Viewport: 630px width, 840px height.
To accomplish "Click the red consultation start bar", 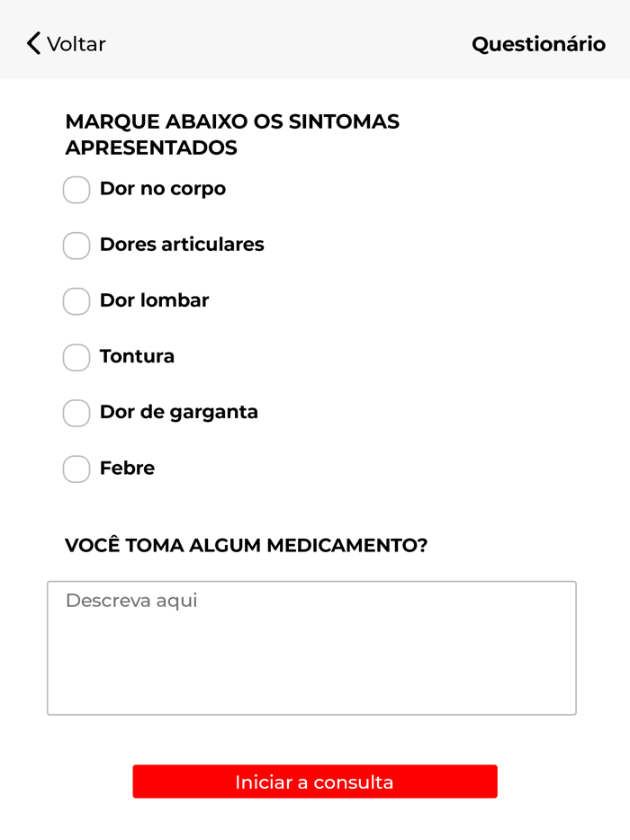I will click(315, 782).
